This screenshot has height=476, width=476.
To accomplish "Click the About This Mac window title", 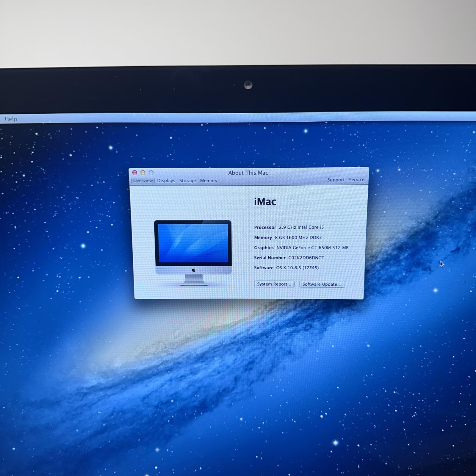I will coord(248,173).
